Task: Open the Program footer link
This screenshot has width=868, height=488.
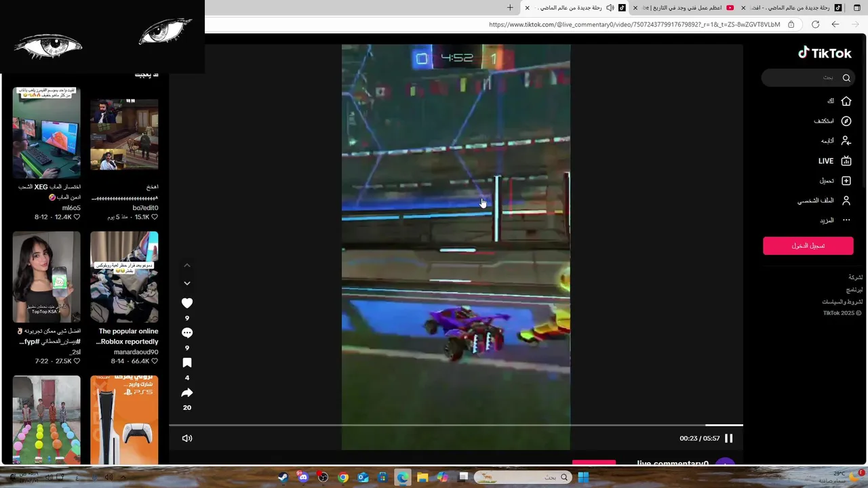Action: [x=854, y=289]
